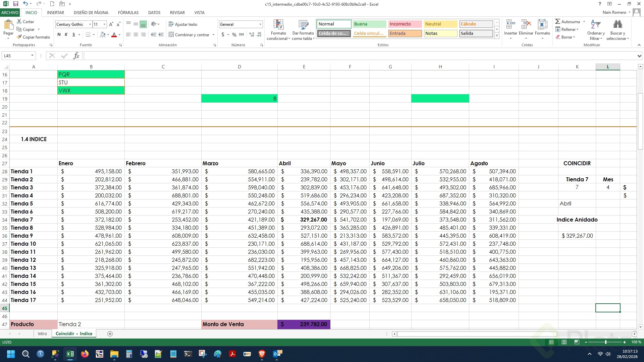Apply the Incorrecto cell style
Viewport: 644px width, 362px height.
405,24
